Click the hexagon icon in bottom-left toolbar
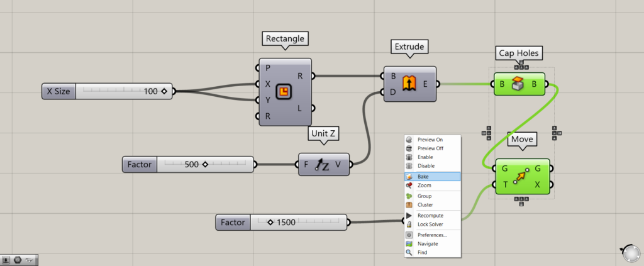644x266 pixels. (18, 259)
